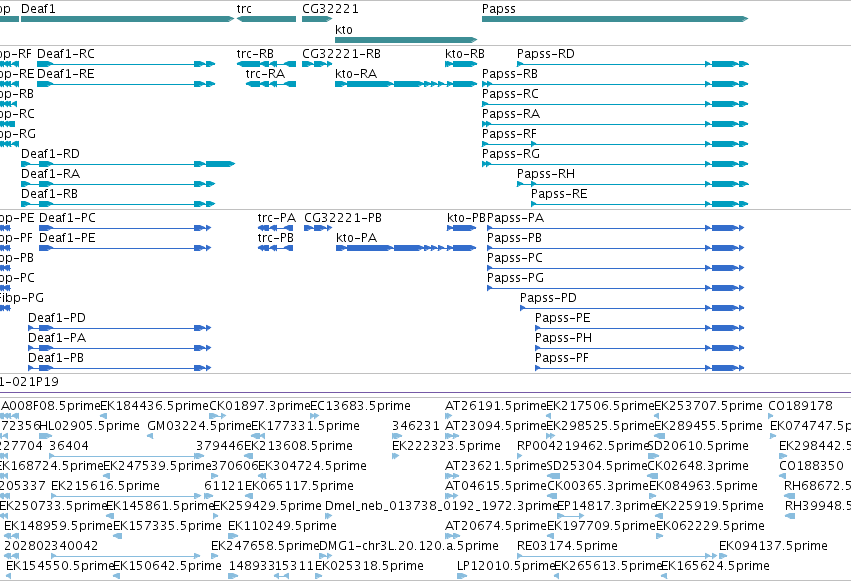
Task: Select the Papss-RG transcript
Action: (x=615, y=164)
